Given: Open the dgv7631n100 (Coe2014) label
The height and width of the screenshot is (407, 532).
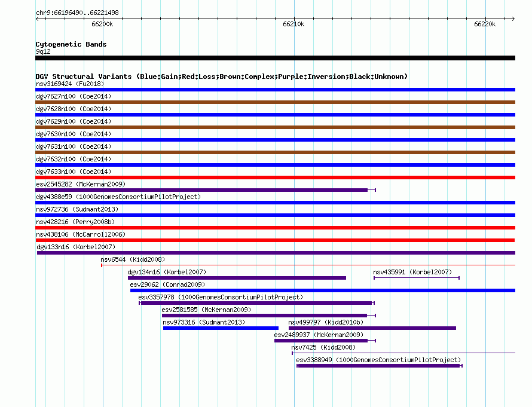Looking at the screenshot, I should coord(74,146).
